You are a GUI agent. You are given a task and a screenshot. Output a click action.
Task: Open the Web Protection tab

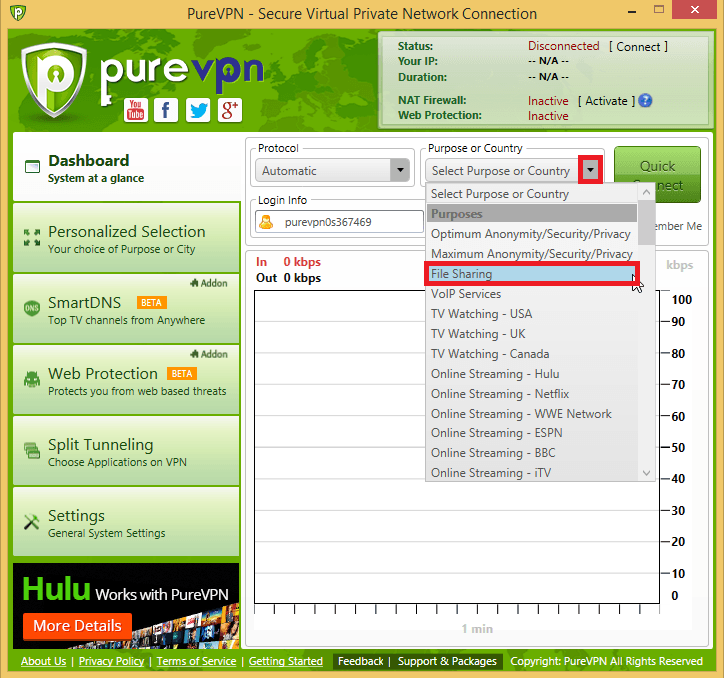(127, 381)
